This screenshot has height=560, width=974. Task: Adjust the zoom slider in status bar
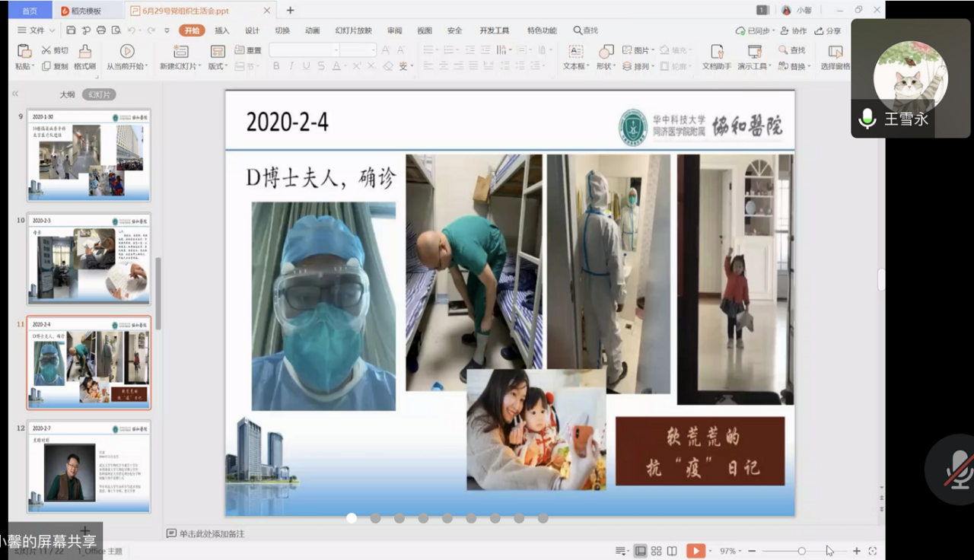(801, 551)
